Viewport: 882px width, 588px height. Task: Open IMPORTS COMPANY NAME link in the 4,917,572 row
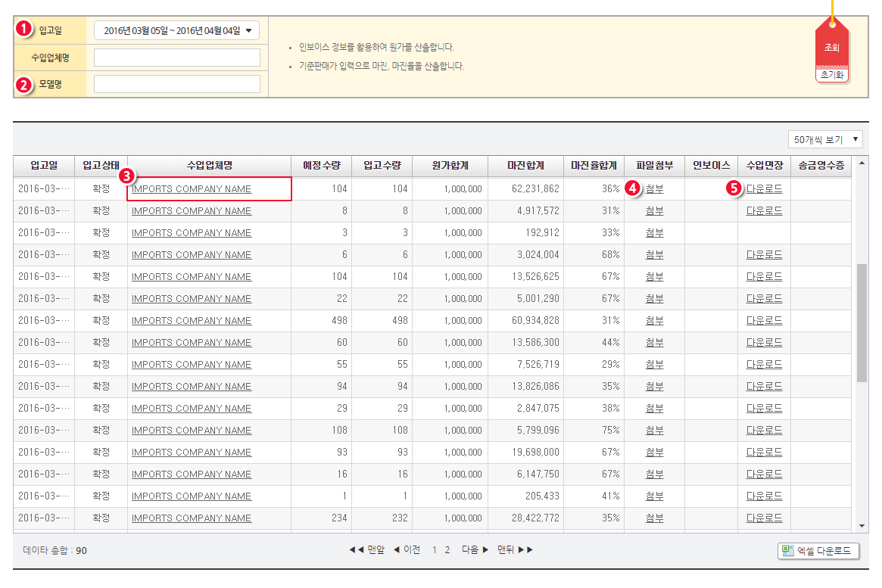[192, 211]
